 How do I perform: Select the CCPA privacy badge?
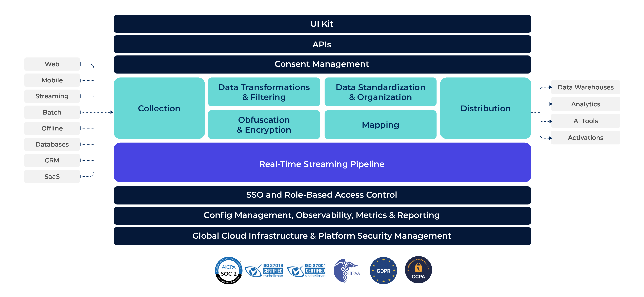coord(418,270)
